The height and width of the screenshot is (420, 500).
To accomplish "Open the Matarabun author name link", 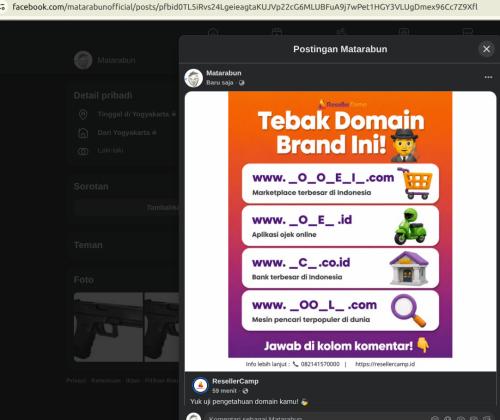I will (x=224, y=73).
